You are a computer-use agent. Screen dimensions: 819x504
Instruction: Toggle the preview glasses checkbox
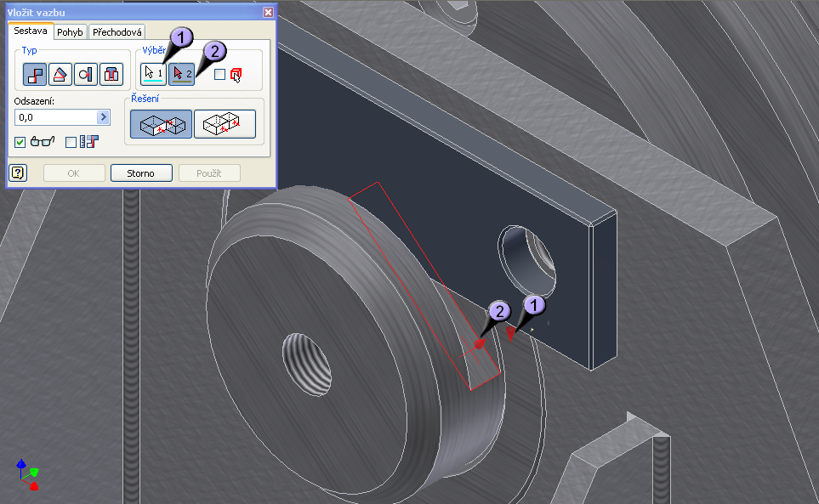20,142
